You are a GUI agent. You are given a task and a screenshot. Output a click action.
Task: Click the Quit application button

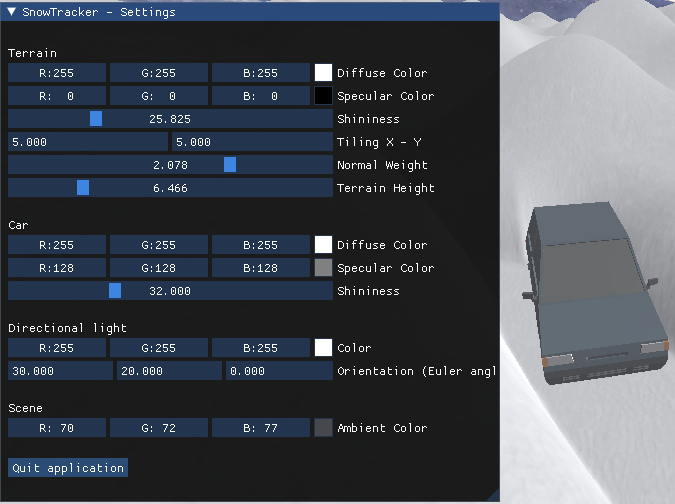pyautogui.click(x=68, y=468)
